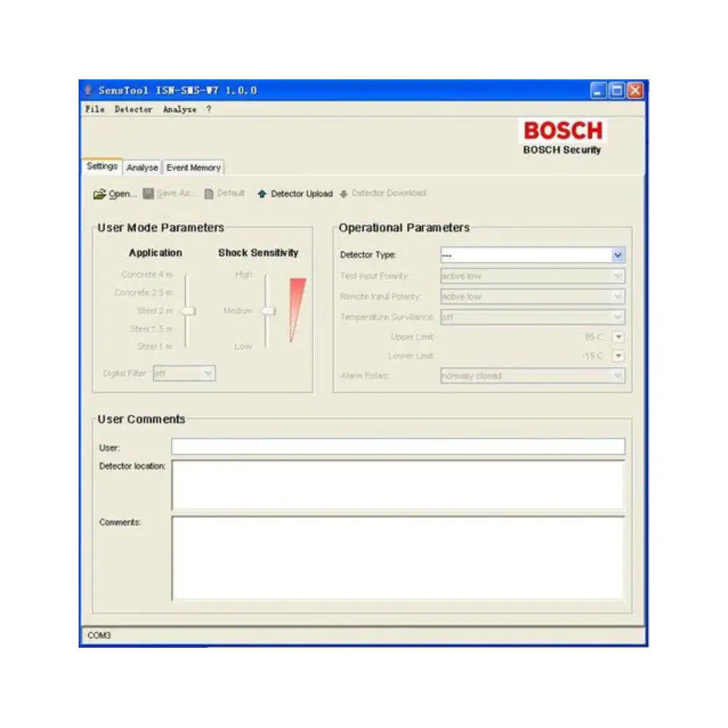Switch to the Settings tab
This screenshot has width=728, height=728.
click(x=102, y=166)
